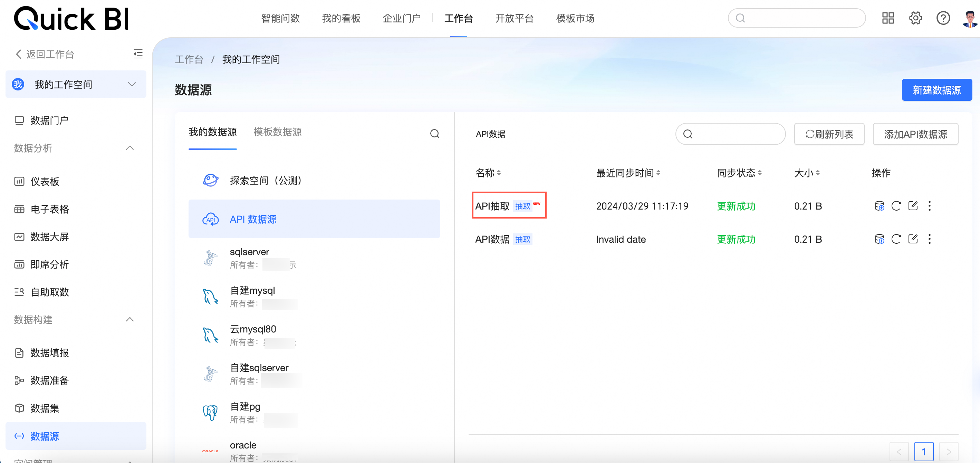
Task: Click the API抽取 data source name
Action: (x=492, y=206)
